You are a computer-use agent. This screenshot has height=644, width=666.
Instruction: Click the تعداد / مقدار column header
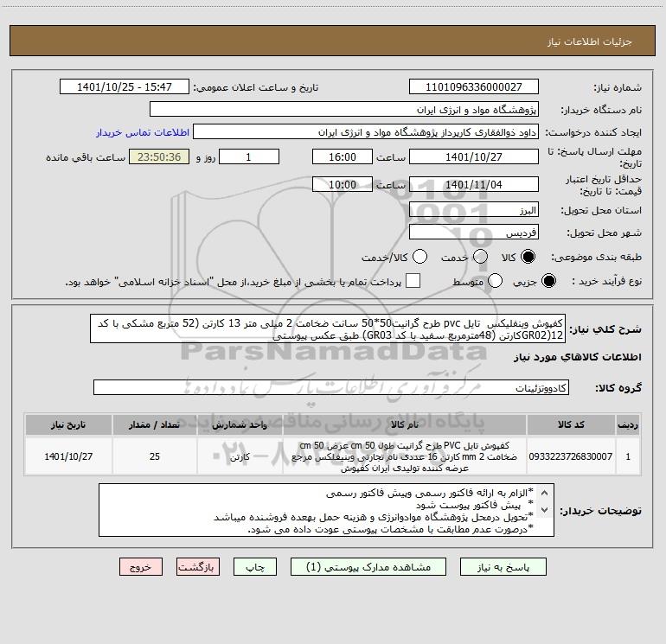pyautogui.click(x=155, y=424)
